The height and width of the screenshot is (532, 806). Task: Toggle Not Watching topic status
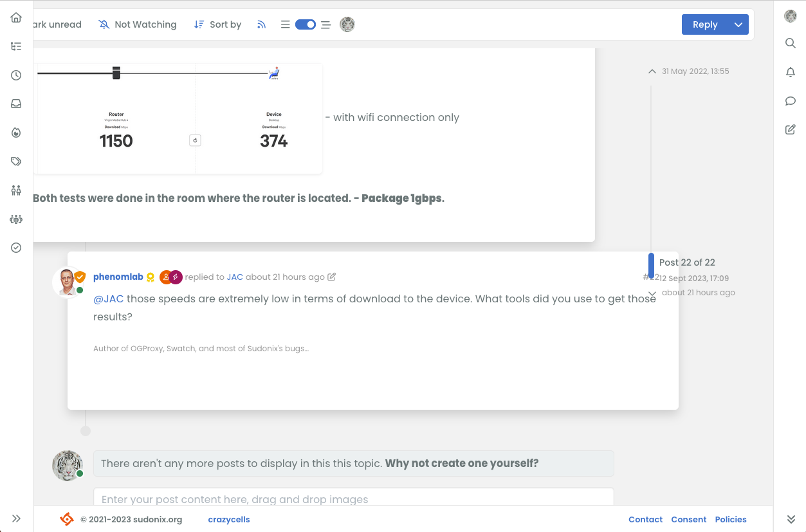(x=138, y=24)
